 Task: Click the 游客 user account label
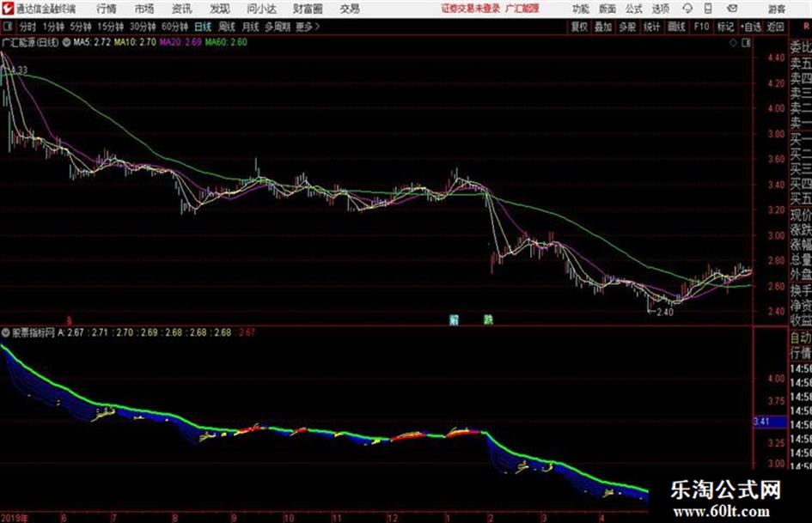coord(777,9)
